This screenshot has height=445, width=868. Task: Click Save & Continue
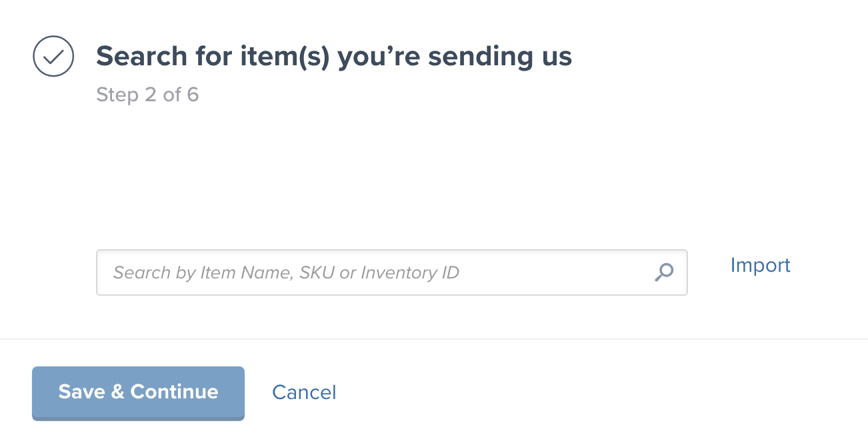pos(138,392)
